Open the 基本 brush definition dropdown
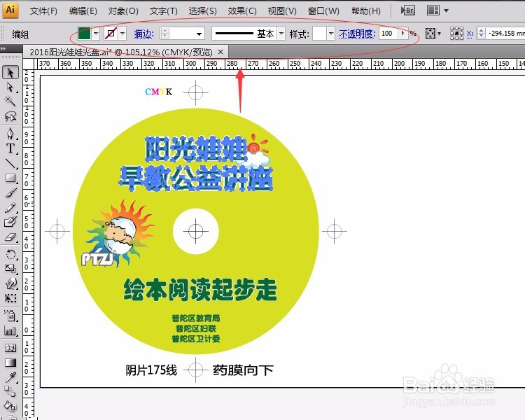The image size is (525, 420). (x=281, y=34)
